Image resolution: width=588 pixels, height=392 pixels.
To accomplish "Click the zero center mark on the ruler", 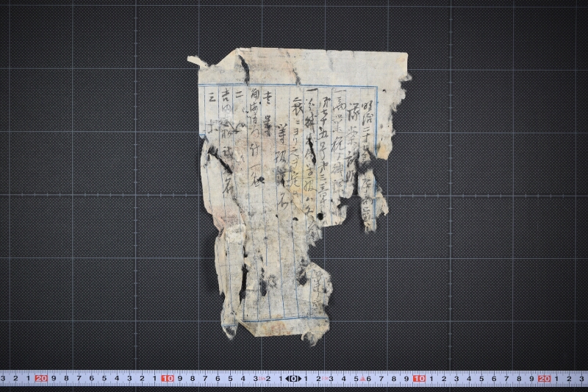I will click(x=293, y=379).
